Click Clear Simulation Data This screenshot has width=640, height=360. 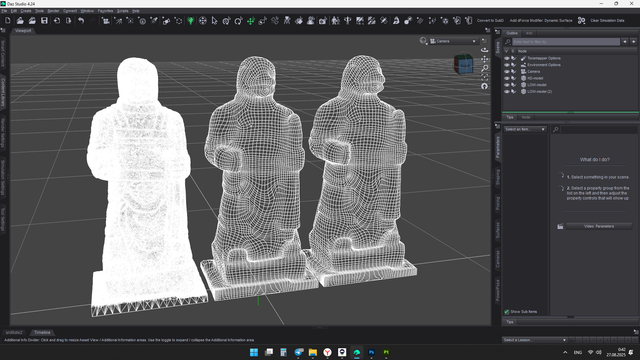[x=607, y=20]
